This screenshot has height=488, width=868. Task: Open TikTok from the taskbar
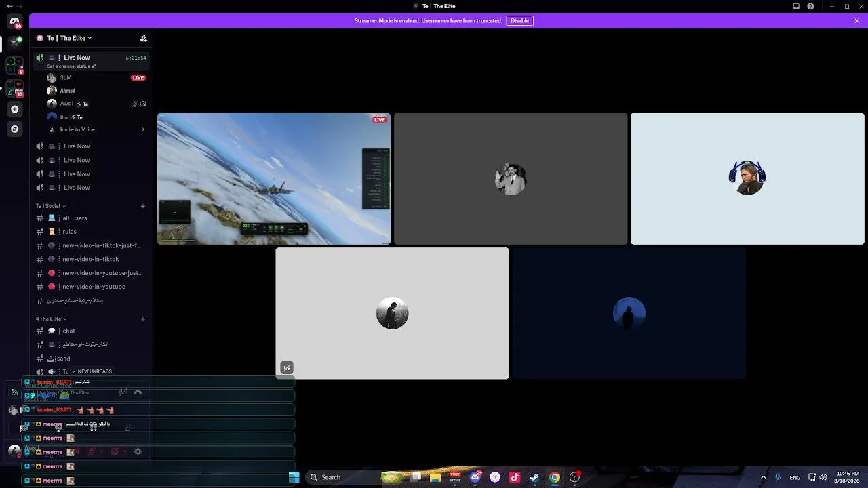[515, 477]
